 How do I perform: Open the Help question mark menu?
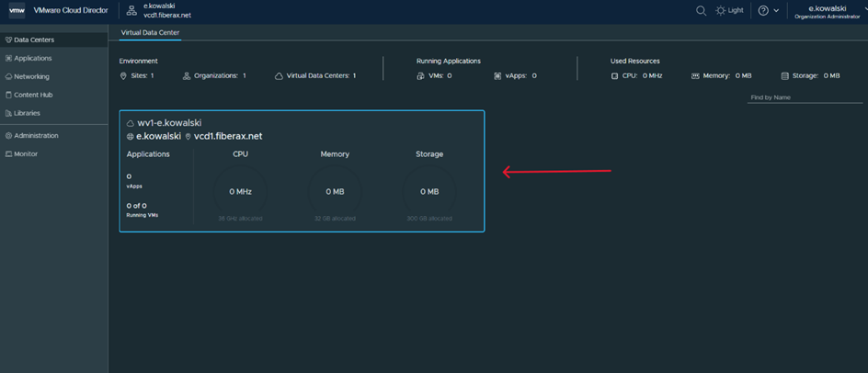768,11
